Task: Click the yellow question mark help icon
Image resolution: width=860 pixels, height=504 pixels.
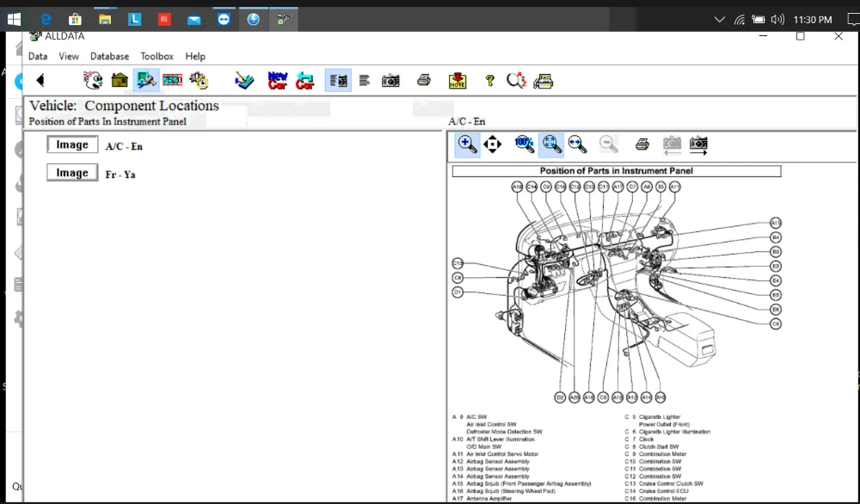Action: 490,81
